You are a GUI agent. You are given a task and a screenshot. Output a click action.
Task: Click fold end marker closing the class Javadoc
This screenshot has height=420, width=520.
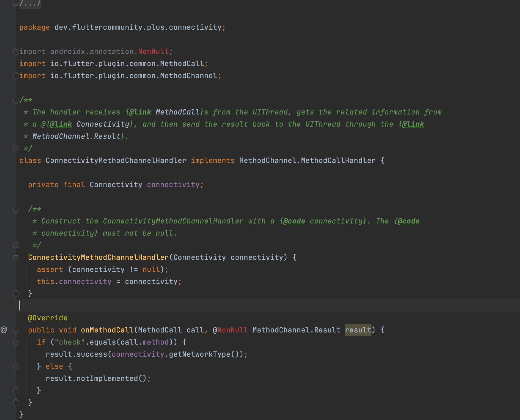16,148
